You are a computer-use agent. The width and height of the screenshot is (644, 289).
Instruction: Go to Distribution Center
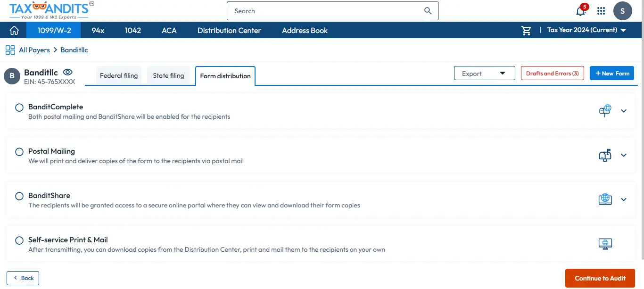click(229, 30)
